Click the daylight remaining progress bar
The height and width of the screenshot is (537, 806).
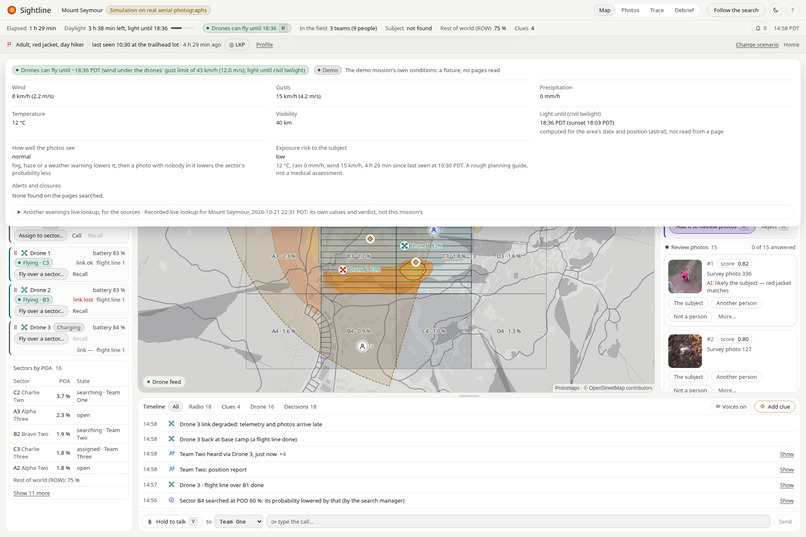click(x=182, y=28)
